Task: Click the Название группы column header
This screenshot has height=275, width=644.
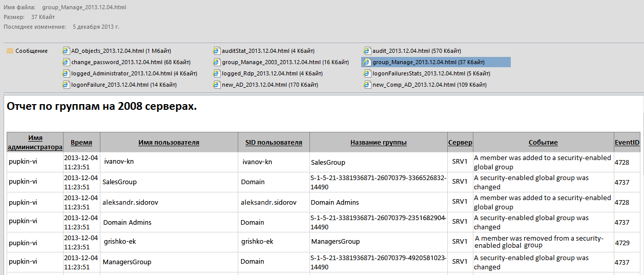Action: coord(378,142)
